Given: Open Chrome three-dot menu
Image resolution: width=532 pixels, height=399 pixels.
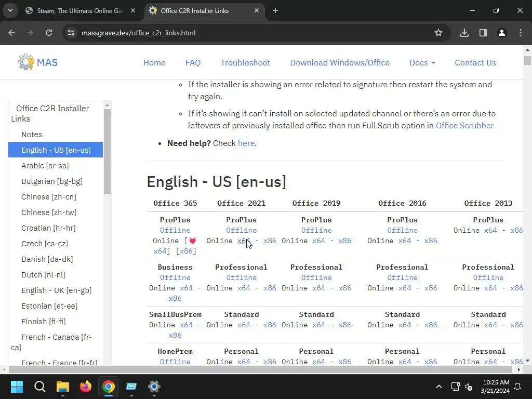Looking at the screenshot, I should [x=521, y=33].
